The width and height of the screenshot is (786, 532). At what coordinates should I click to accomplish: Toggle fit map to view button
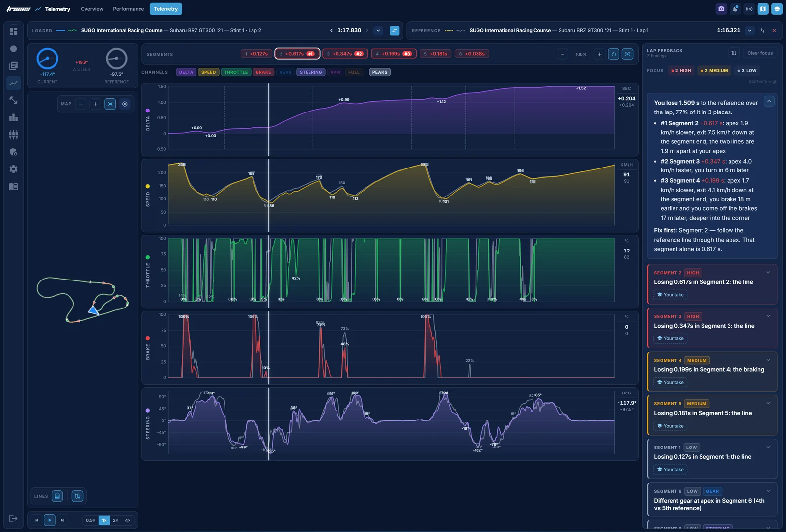110,104
